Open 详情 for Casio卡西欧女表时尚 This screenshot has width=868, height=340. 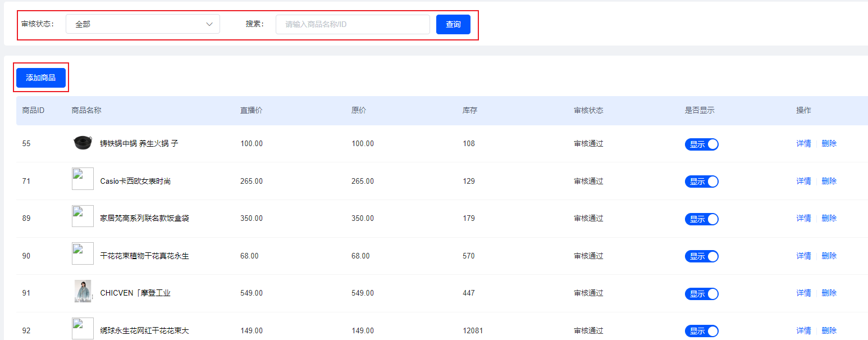[803, 181]
